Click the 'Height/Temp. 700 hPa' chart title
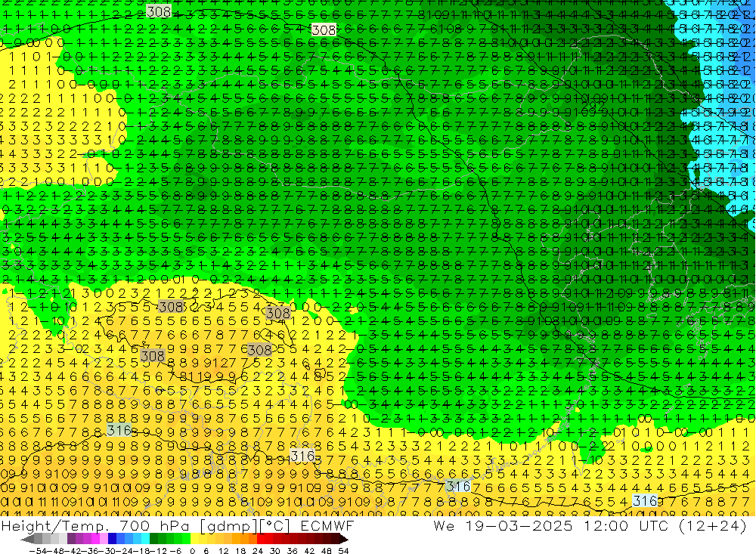Screen dimensions: 756x554 [95, 526]
